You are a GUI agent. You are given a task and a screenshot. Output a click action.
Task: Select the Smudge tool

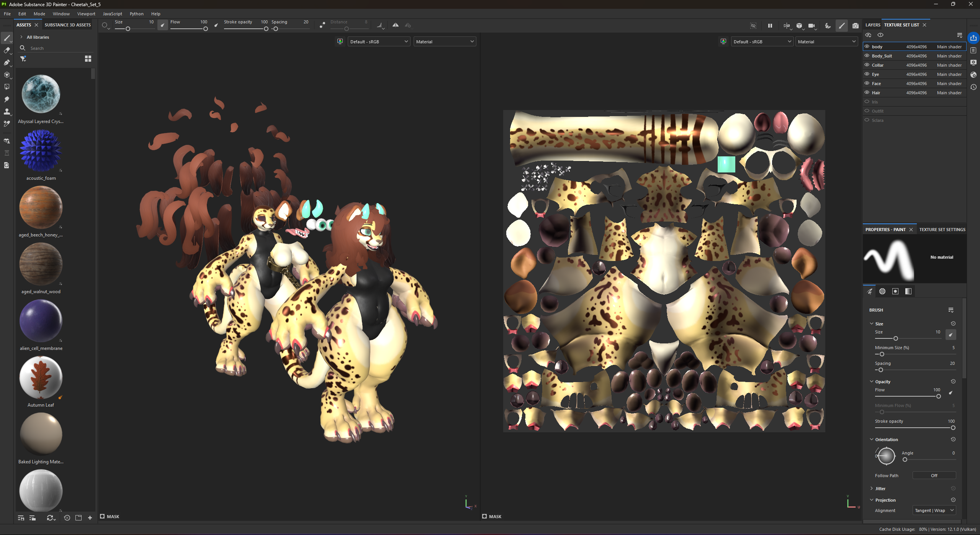tap(7, 99)
